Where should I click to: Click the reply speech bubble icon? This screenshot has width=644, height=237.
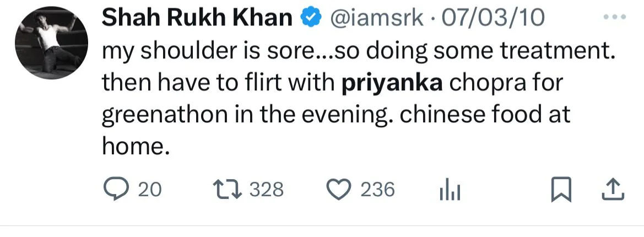click(x=116, y=190)
